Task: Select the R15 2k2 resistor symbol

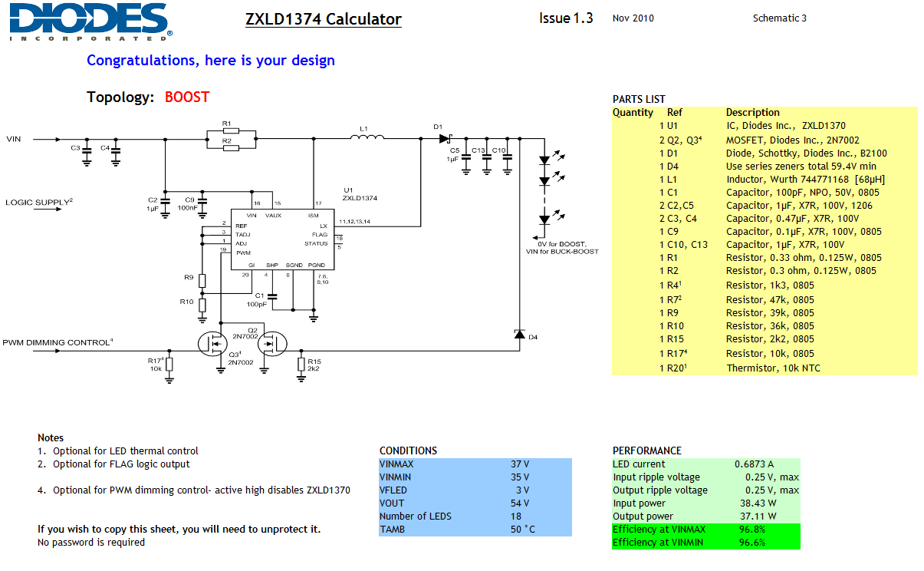Action: (x=301, y=364)
